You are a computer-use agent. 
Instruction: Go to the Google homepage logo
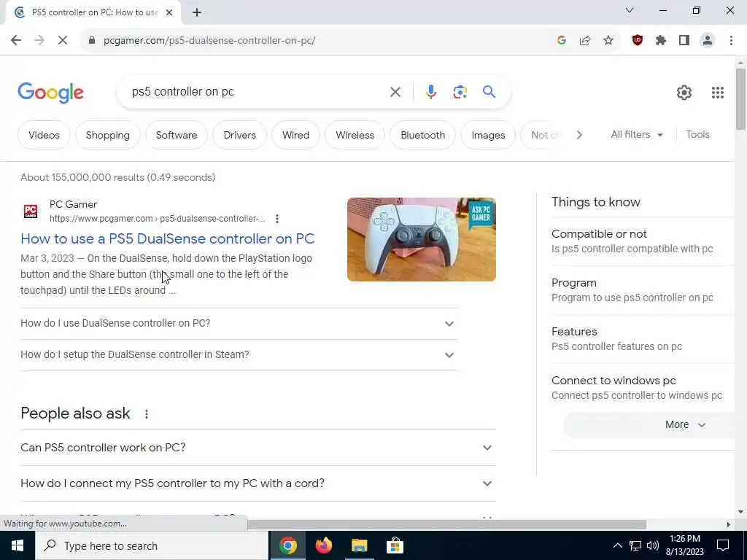coord(50,93)
